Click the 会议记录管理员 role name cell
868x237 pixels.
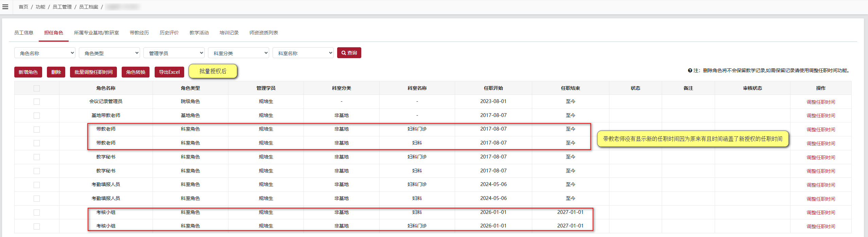(106, 101)
